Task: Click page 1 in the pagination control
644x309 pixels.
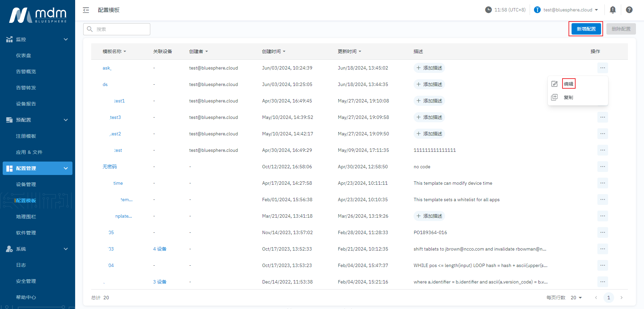Action: pyautogui.click(x=608, y=298)
